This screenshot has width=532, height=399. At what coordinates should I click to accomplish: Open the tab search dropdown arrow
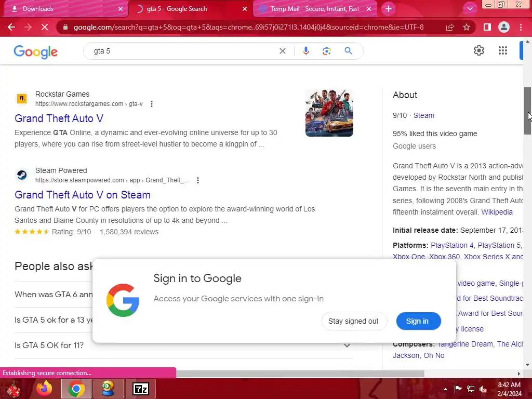pos(470,9)
